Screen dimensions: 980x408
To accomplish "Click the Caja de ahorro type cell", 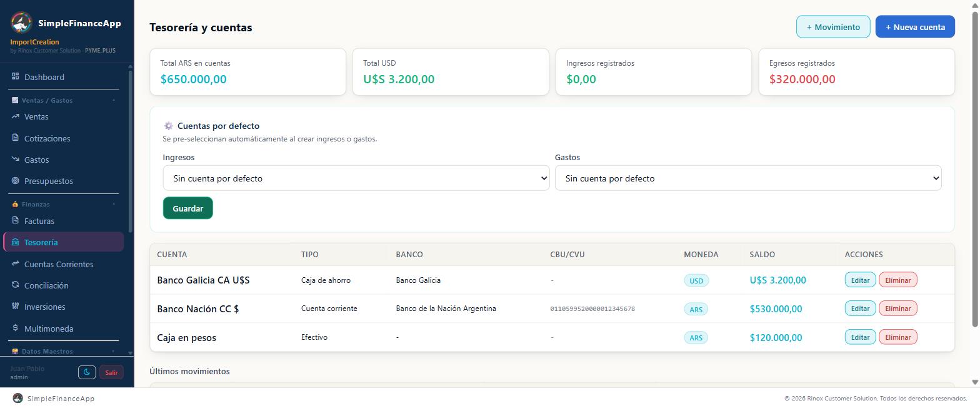I will click(x=326, y=280).
